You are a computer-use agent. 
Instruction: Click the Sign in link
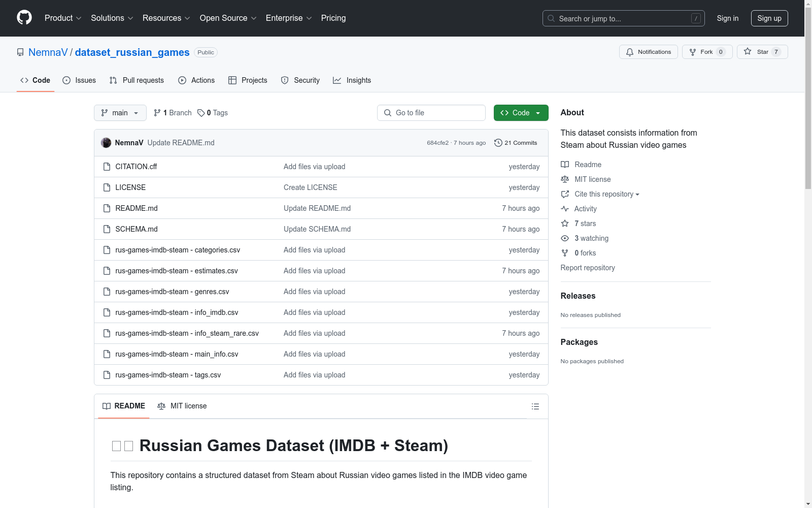coord(728,18)
